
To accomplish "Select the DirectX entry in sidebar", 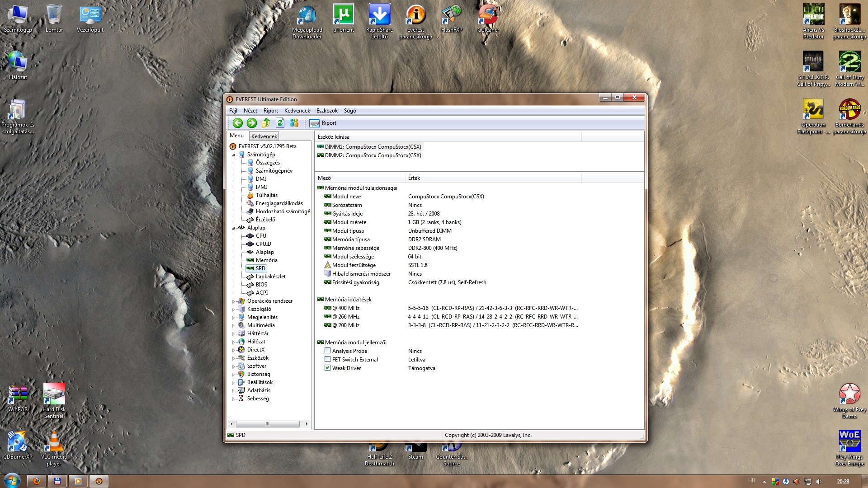I will (x=255, y=350).
